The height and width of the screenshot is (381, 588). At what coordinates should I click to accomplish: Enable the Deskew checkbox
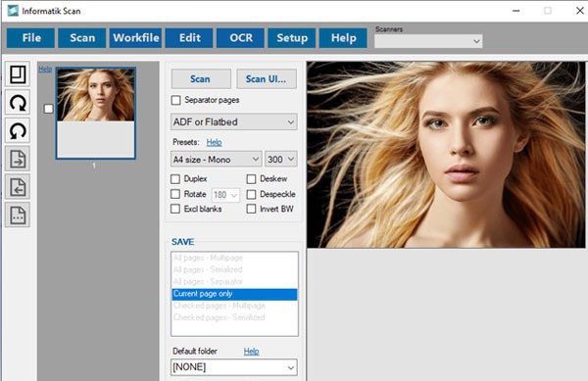point(251,178)
